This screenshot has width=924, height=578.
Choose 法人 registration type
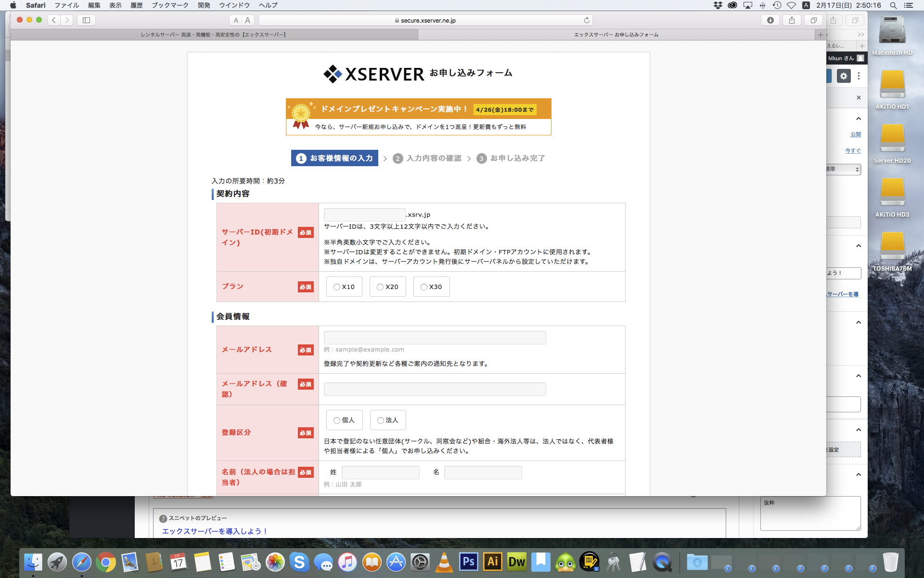point(381,420)
